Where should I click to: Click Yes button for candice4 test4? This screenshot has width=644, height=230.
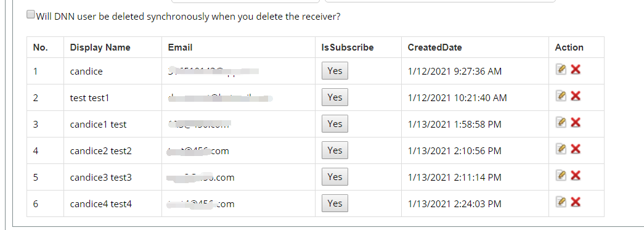tap(335, 203)
